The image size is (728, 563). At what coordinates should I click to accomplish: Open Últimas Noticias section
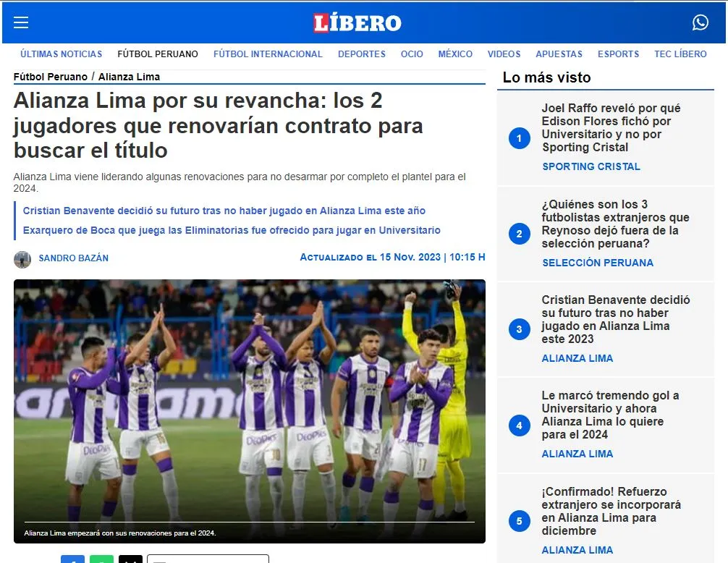tap(62, 54)
